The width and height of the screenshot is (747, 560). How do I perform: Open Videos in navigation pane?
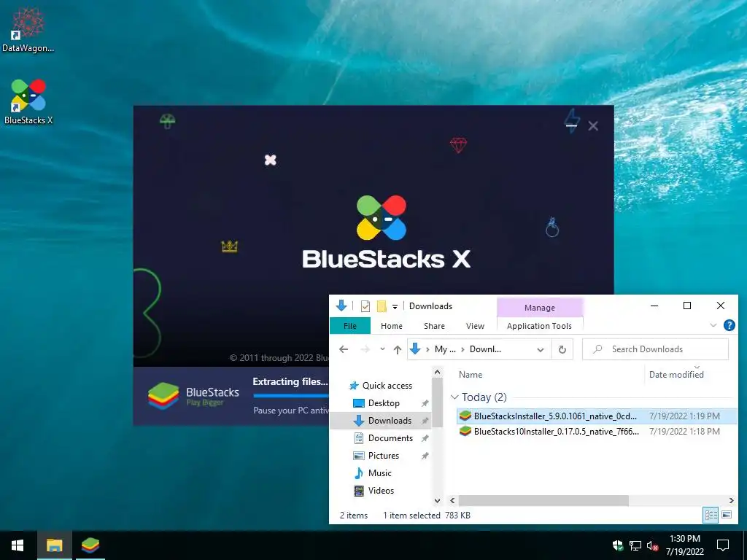coord(381,491)
